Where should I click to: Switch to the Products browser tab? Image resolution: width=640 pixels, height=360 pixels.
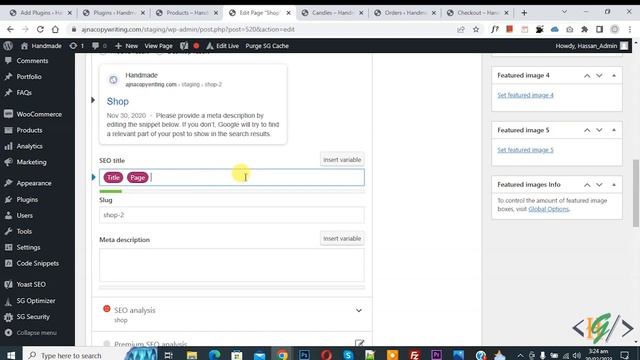[187, 13]
